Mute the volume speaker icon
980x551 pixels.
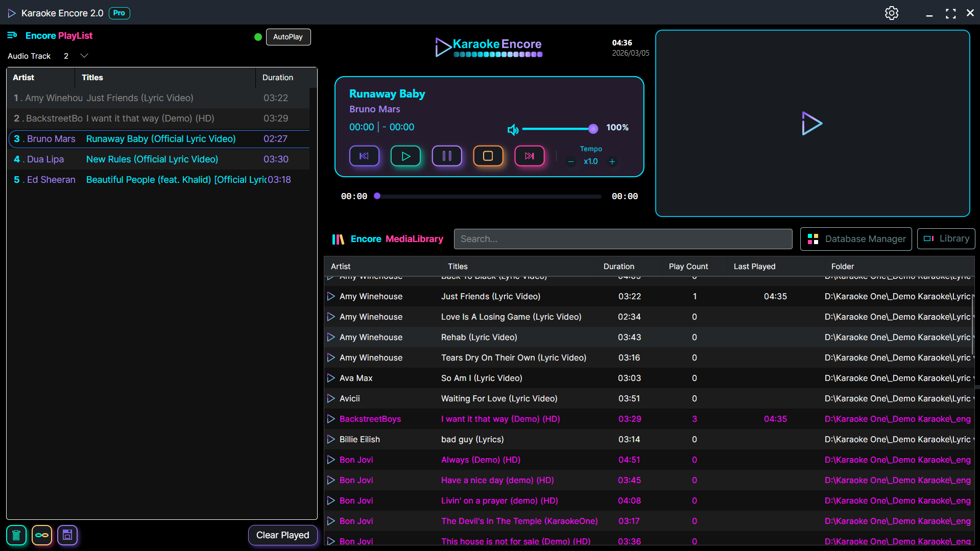513,129
